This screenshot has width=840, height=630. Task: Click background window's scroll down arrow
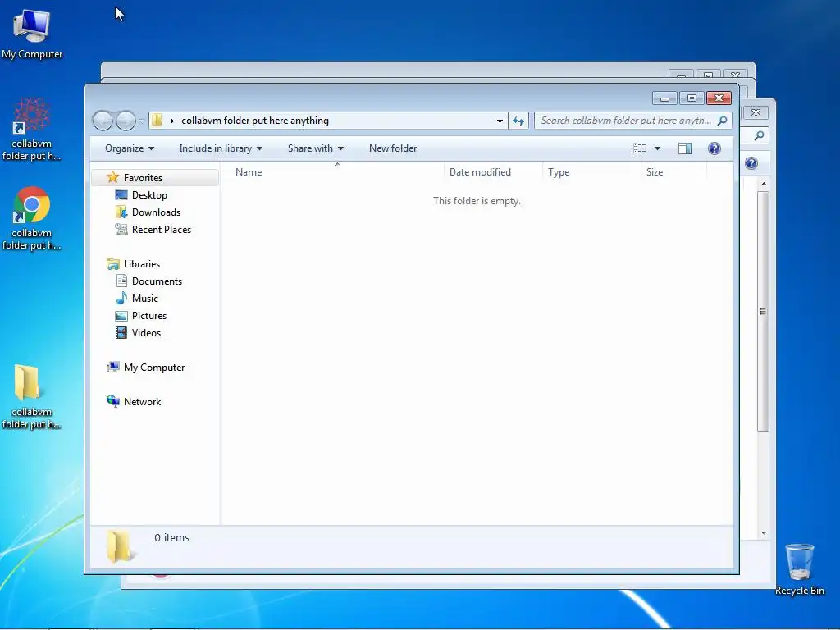coord(764,533)
